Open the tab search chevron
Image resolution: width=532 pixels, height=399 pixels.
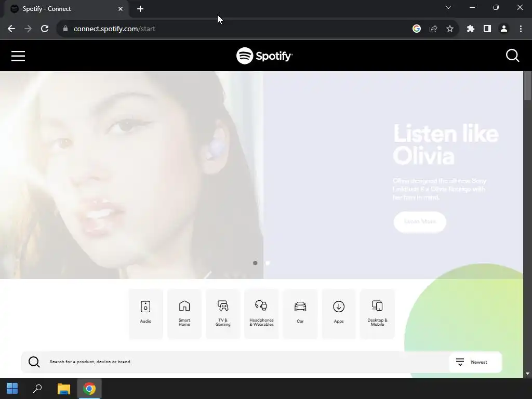448,7
